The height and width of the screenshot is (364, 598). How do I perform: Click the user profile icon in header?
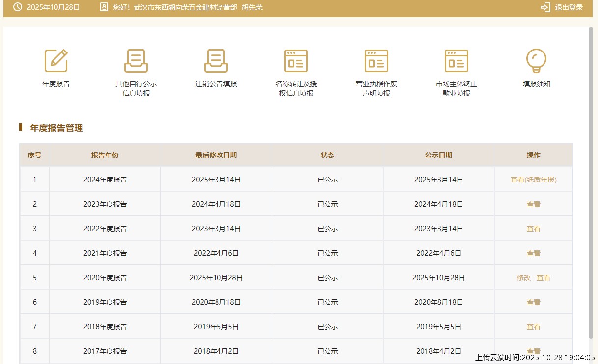coord(104,7)
